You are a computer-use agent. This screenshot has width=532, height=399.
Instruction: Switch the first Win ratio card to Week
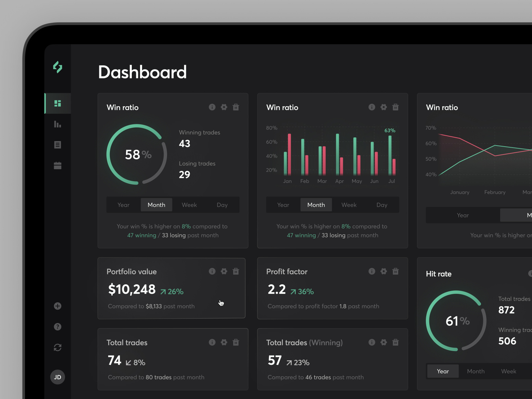189,204
